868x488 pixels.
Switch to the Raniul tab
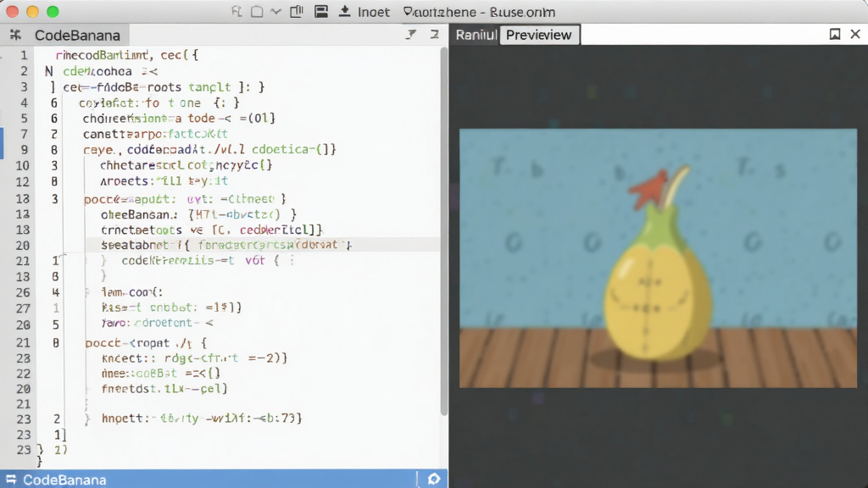pos(476,35)
